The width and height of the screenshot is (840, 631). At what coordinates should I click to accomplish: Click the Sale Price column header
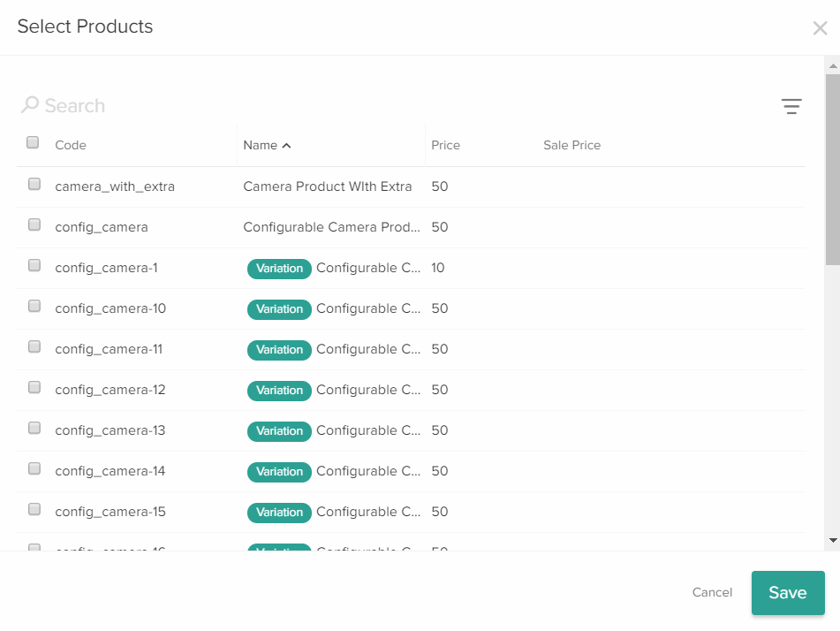[571, 145]
